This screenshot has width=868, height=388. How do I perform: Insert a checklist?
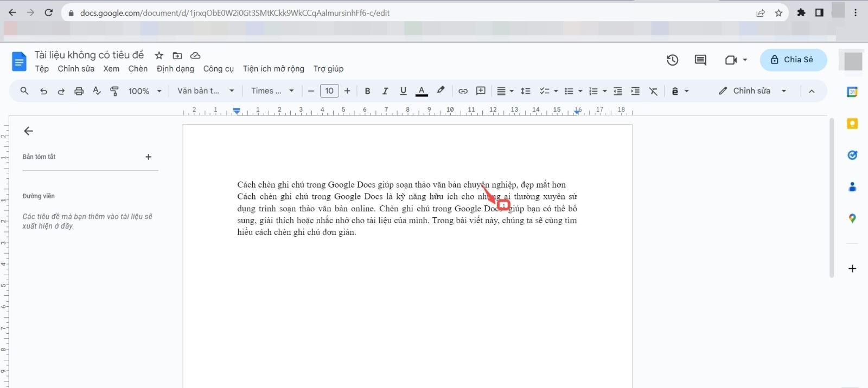[x=545, y=91]
